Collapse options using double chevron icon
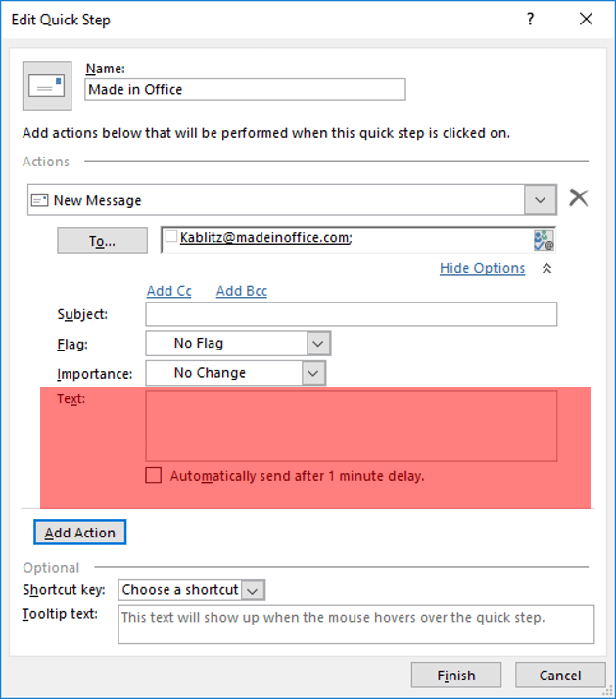The height and width of the screenshot is (699, 616). 546,268
